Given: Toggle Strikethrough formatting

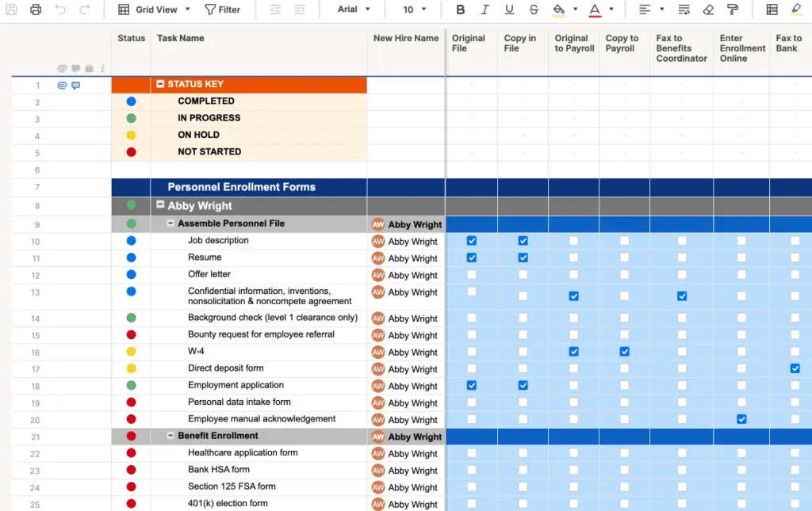Looking at the screenshot, I should coord(534,10).
